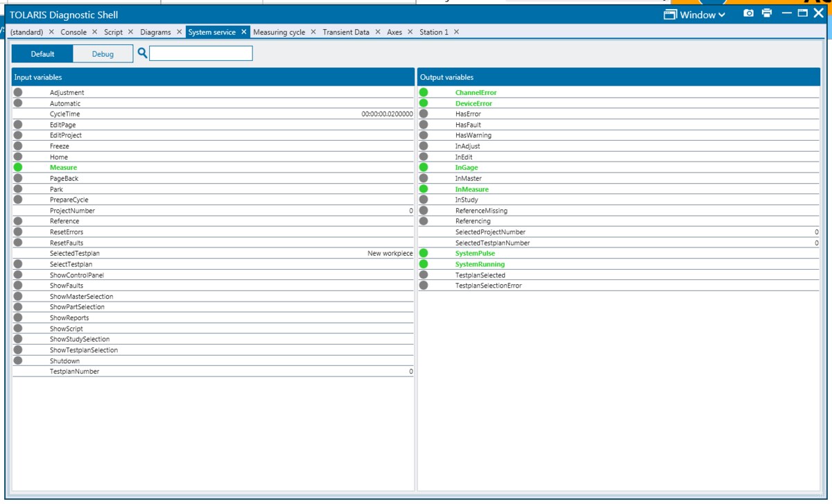Click the camera screenshot icon in title bar
Viewport: 832px width, 504px height.
click(x=747, y=13)
